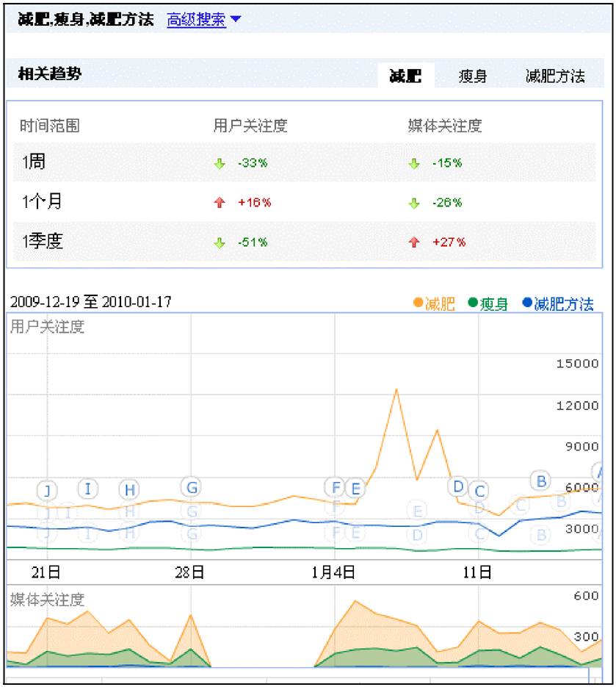The height and width of the screenshot is (687, 616).
Task: Click news marker I on the chart
Action: [x=88, y=489]
